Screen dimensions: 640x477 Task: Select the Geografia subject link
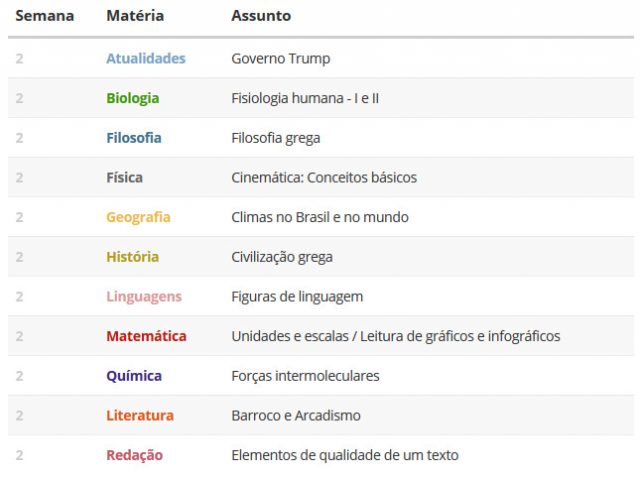click(138, 217)
